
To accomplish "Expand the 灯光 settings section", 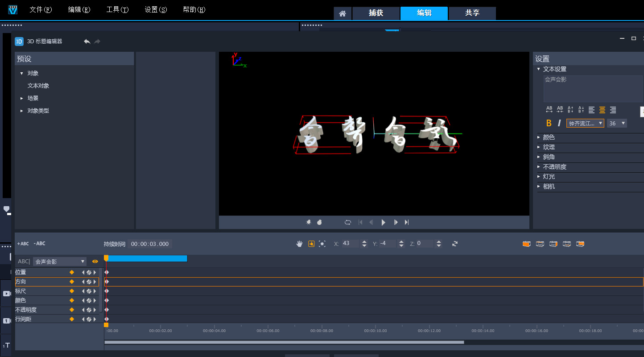I will tap(539, 177).
